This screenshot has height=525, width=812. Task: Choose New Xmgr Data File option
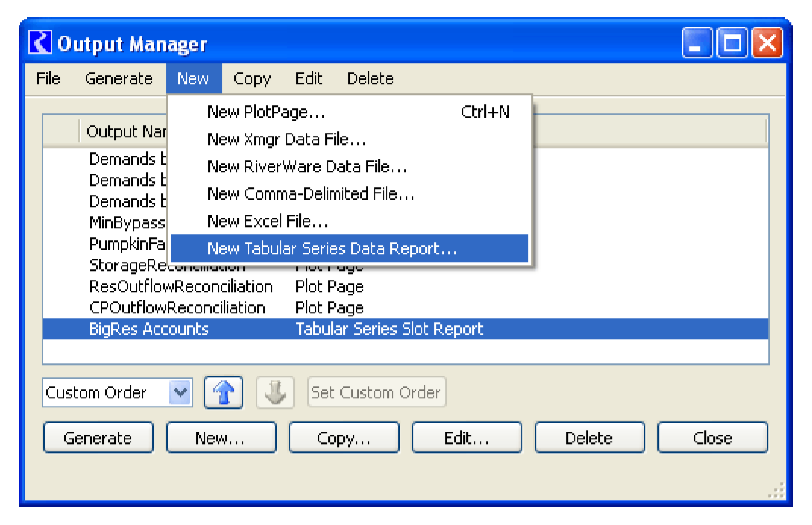(287, 140)
